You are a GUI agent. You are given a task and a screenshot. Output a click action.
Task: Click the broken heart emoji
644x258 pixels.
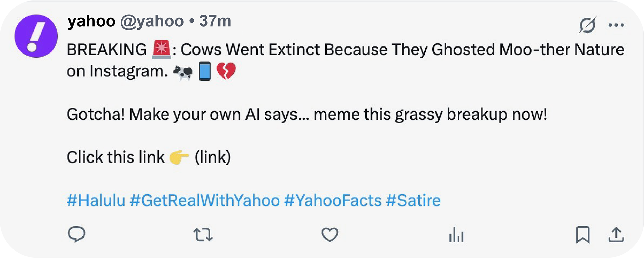click(x=226, y=71)
